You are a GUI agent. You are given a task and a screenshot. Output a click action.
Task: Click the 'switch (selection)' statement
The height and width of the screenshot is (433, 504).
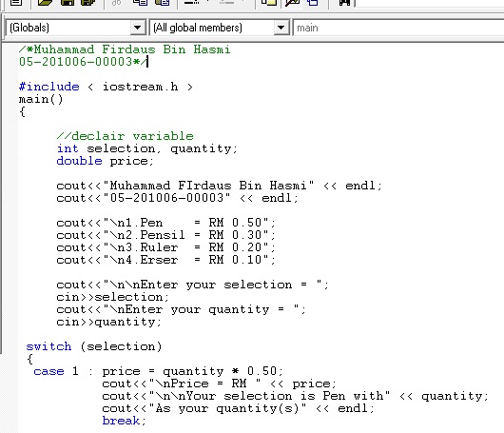[x=94, y=346]
